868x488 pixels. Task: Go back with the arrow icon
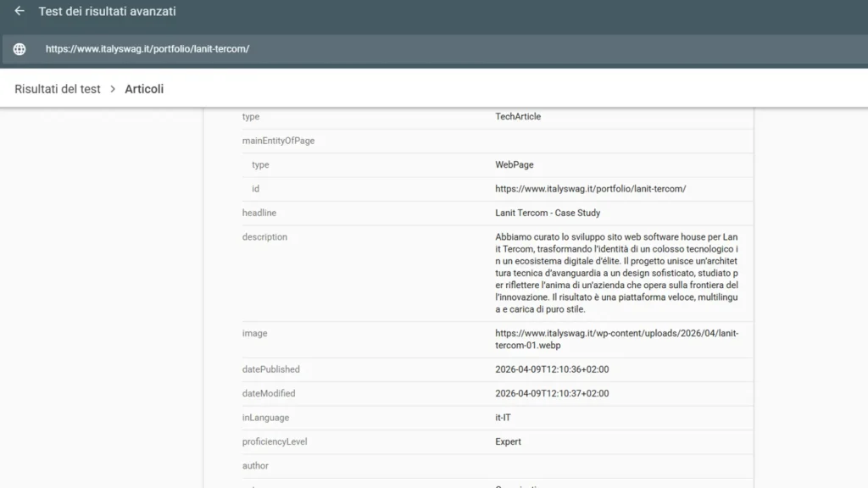click(19, 11)
